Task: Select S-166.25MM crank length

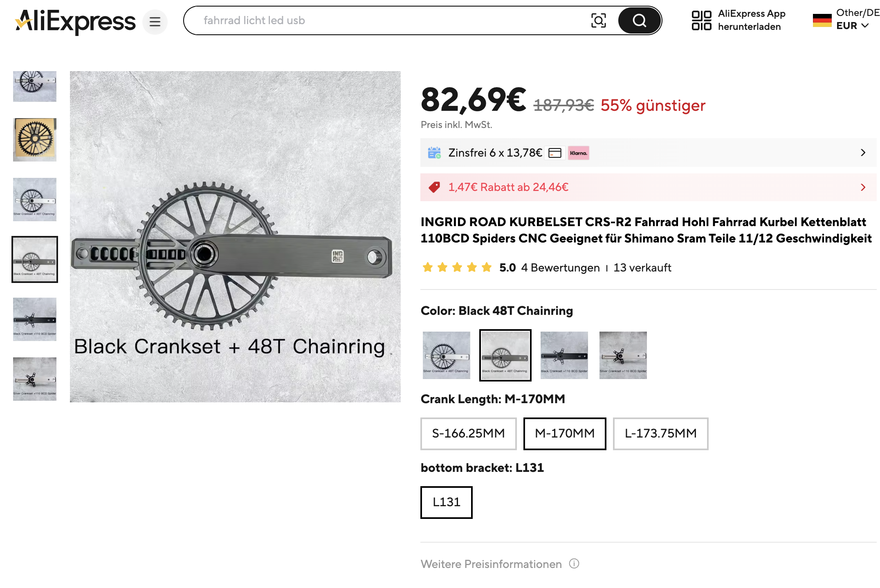Action: coord(468,433)
